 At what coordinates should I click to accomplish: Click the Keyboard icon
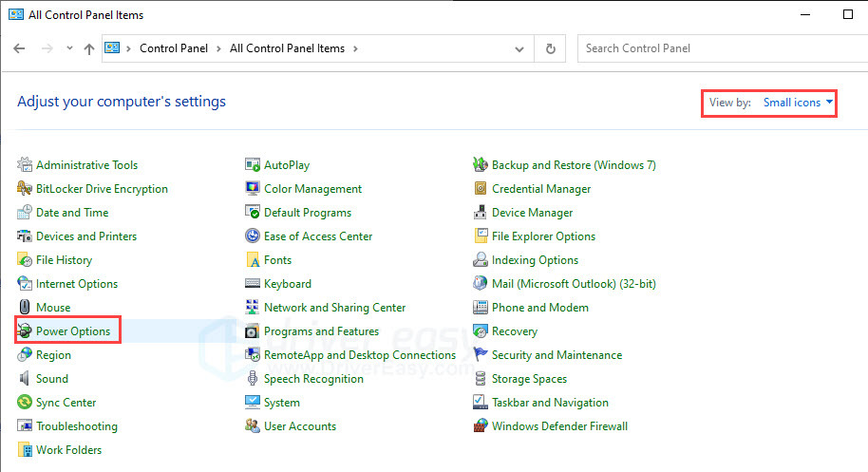click(253, 283)
